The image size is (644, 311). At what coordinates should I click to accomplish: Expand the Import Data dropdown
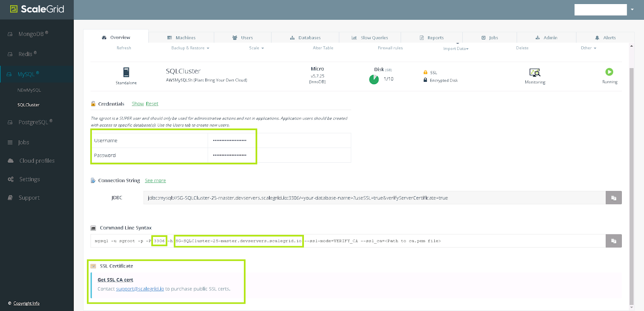(456, 49)
